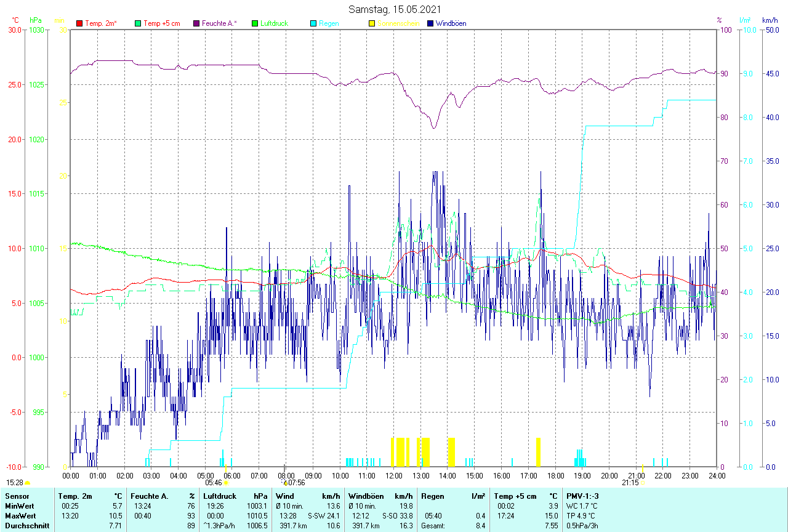Viewport: 788px width, 532px height.
Task: Click the minimum pressure value 1003.1
Action: 257,506
